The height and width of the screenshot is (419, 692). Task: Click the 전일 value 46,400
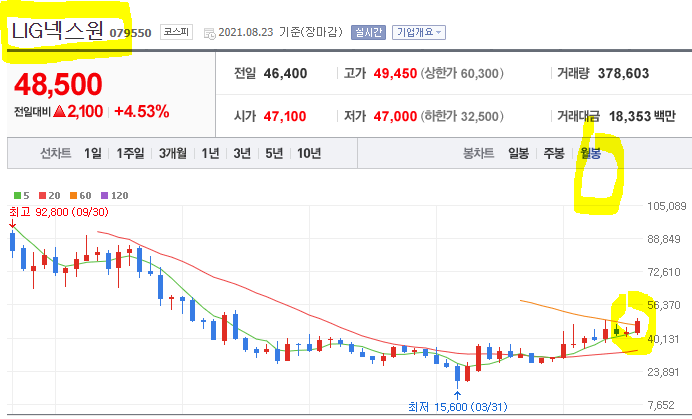tap(285, 73)
